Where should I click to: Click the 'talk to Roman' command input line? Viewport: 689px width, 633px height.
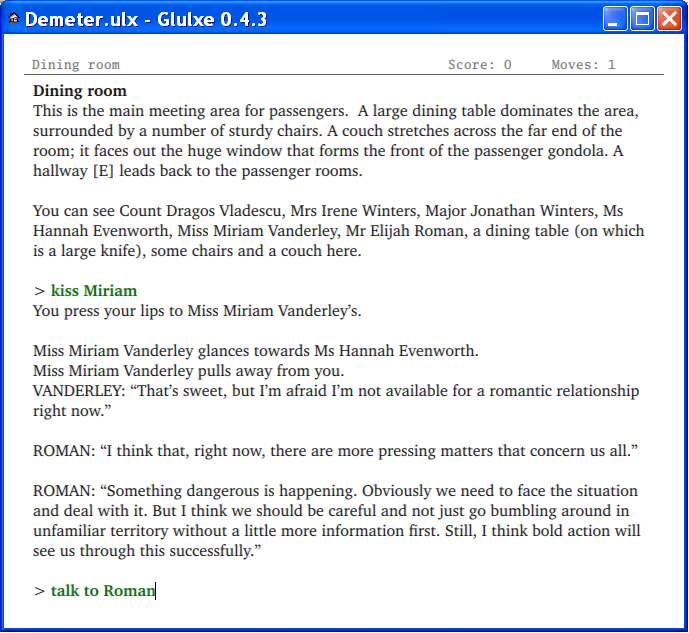(x=103, y=590)
